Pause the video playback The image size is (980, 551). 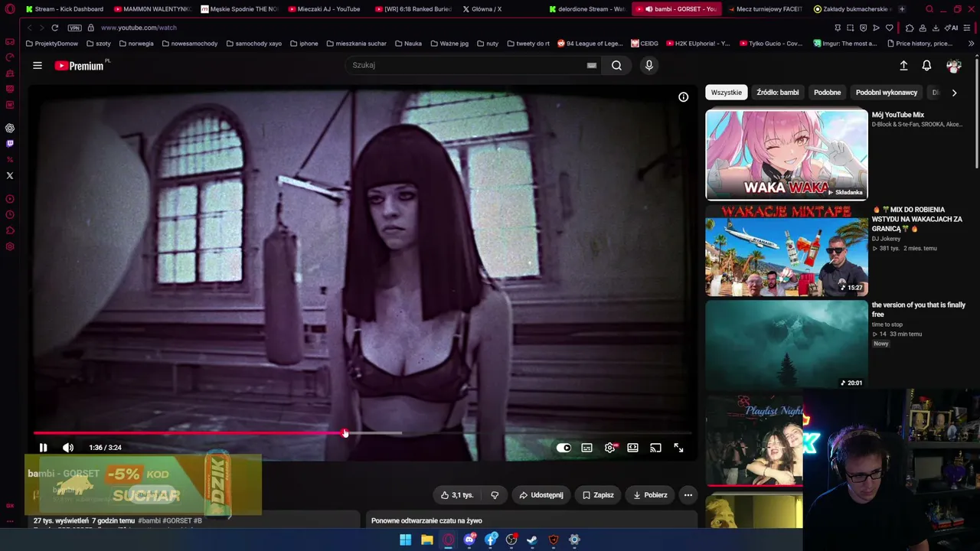pyautogui.click(x=43, y=448)
